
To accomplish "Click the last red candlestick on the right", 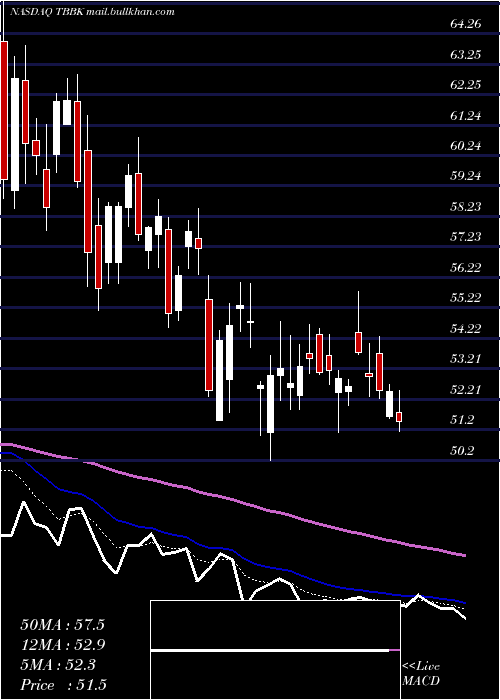I will click(x=400, y=417).
